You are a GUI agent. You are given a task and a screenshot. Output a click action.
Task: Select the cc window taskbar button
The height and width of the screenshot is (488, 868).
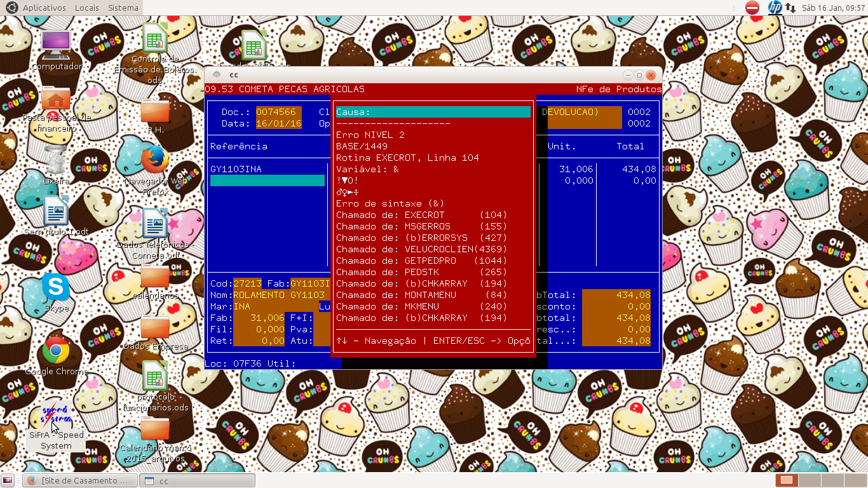[198, 480]
